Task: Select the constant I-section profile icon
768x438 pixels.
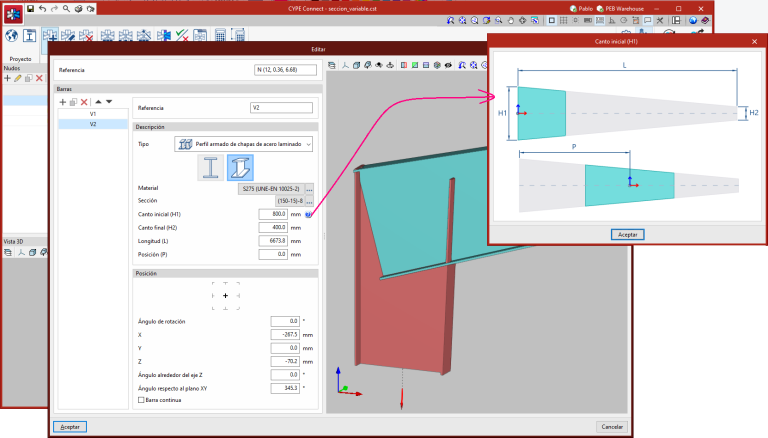Action: [x=211, y=167]
